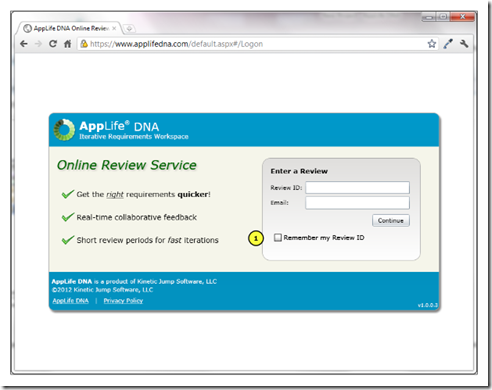This screenshot has height=390, width=492.
Task: Click the padlock security icon in address bar
Action: [x=84, y=44]
